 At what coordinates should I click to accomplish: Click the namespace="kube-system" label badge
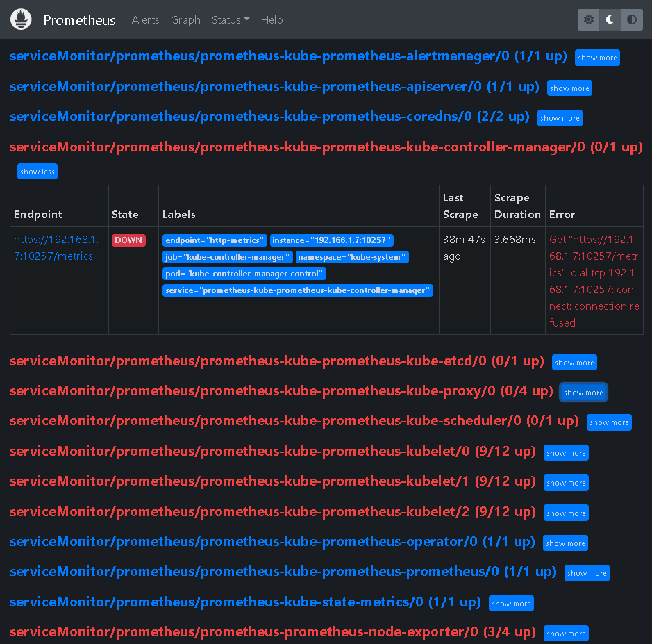pyautogui.click(x=352, y=257)
